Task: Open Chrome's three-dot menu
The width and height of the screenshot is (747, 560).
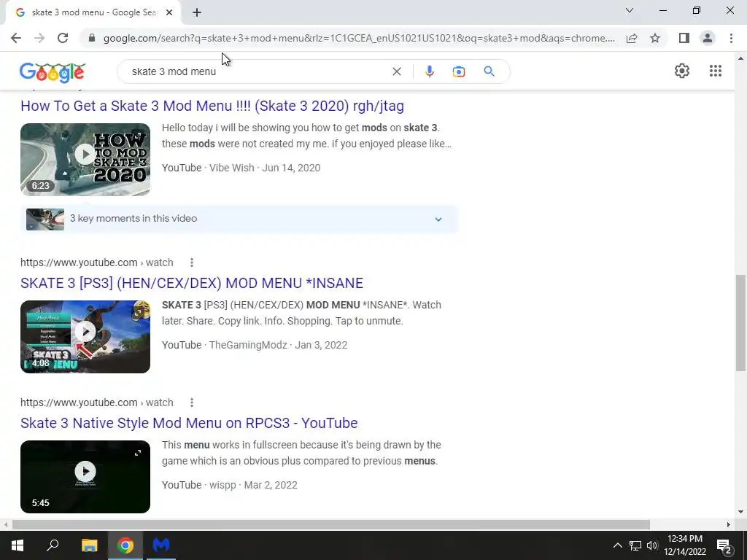Action: [731, 38]
